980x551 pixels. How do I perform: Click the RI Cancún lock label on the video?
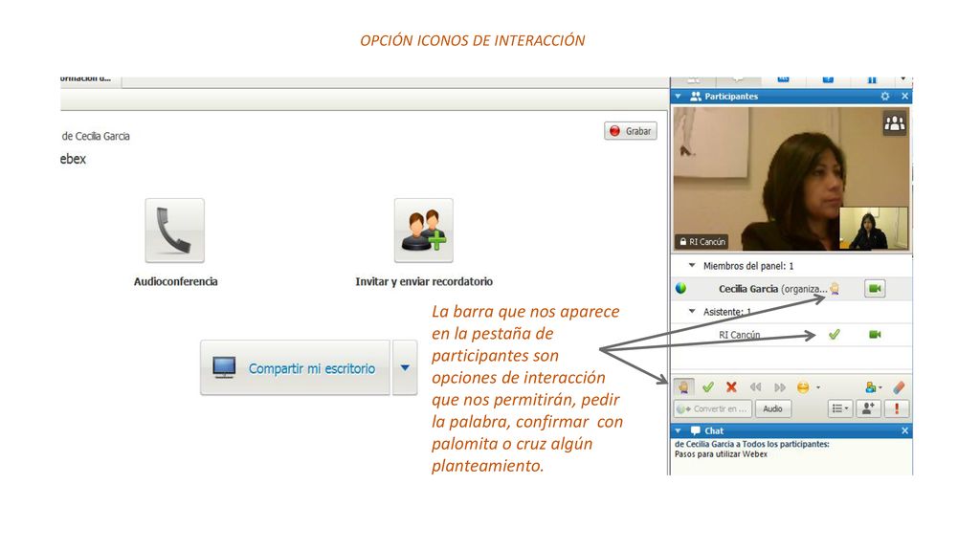[702, 242]
